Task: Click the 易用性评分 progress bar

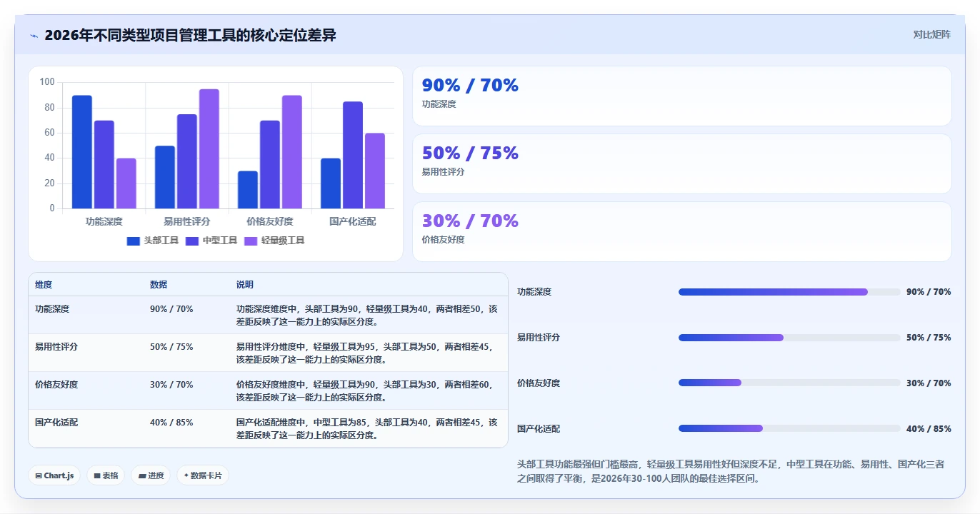Action: (x=789, y=338)
